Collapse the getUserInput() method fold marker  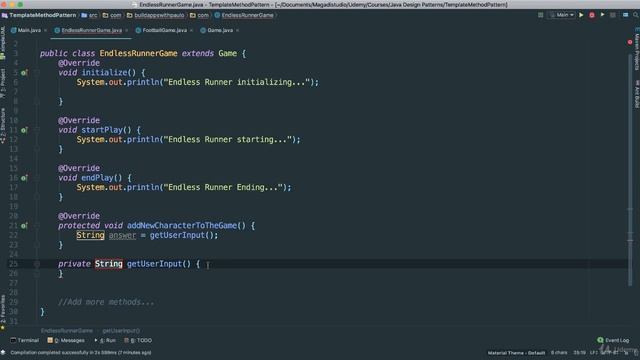point(37,264)
